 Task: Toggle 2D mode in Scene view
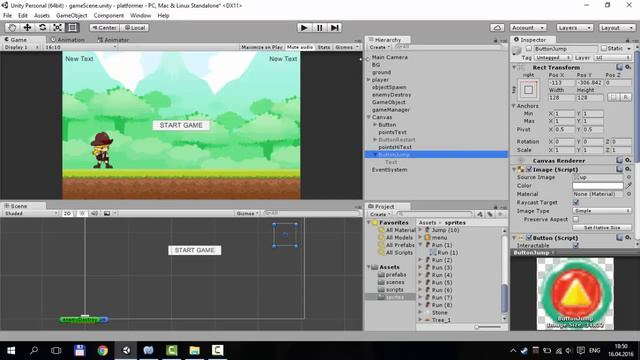point(67,213)
